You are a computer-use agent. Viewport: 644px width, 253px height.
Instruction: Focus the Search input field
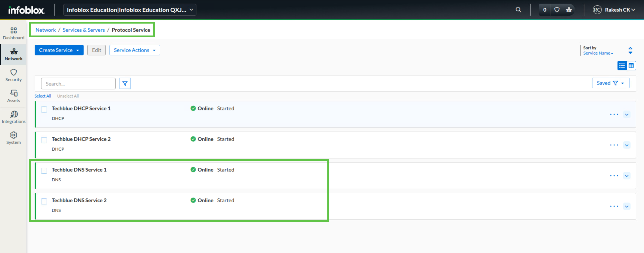tap(78, 84)
